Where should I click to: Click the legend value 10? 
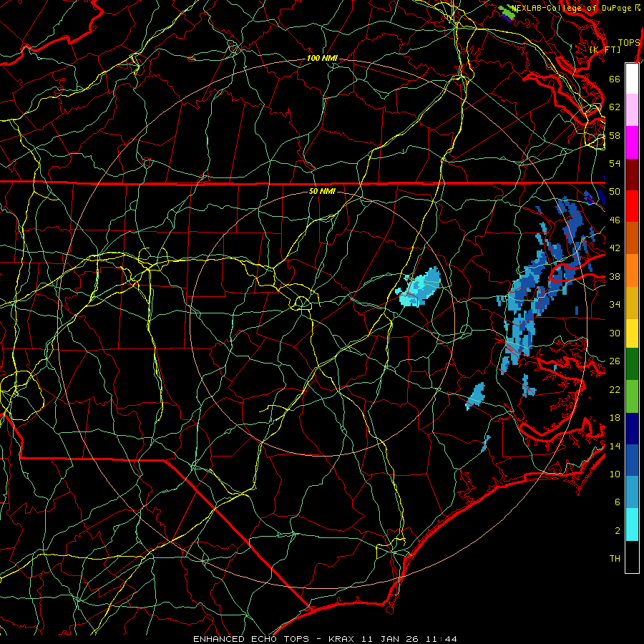tap(615, 474)
